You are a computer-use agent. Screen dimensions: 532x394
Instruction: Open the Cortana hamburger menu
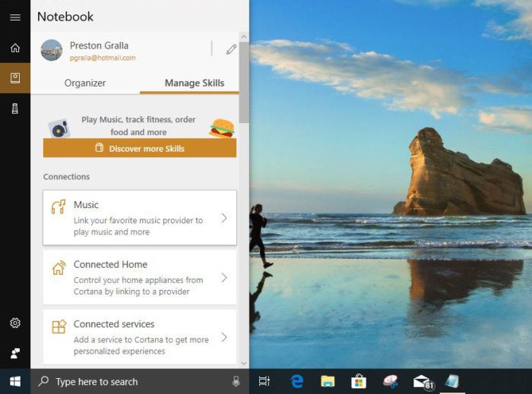[15, 17]
